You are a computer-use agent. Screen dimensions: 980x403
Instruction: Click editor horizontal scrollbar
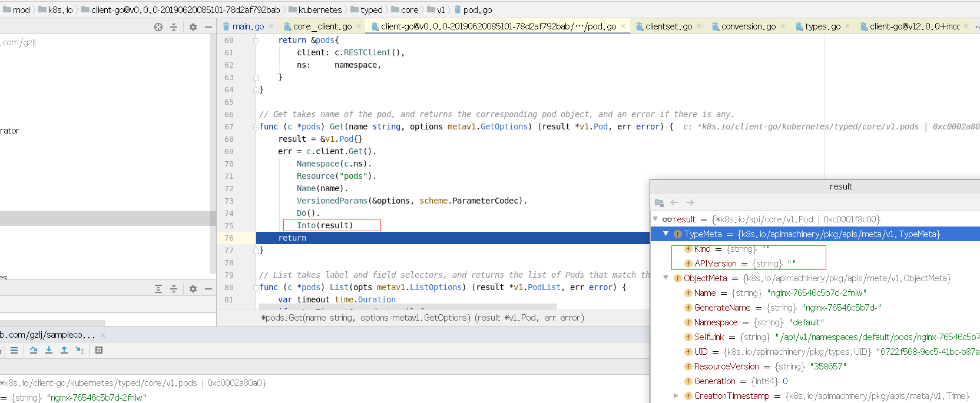408,306
